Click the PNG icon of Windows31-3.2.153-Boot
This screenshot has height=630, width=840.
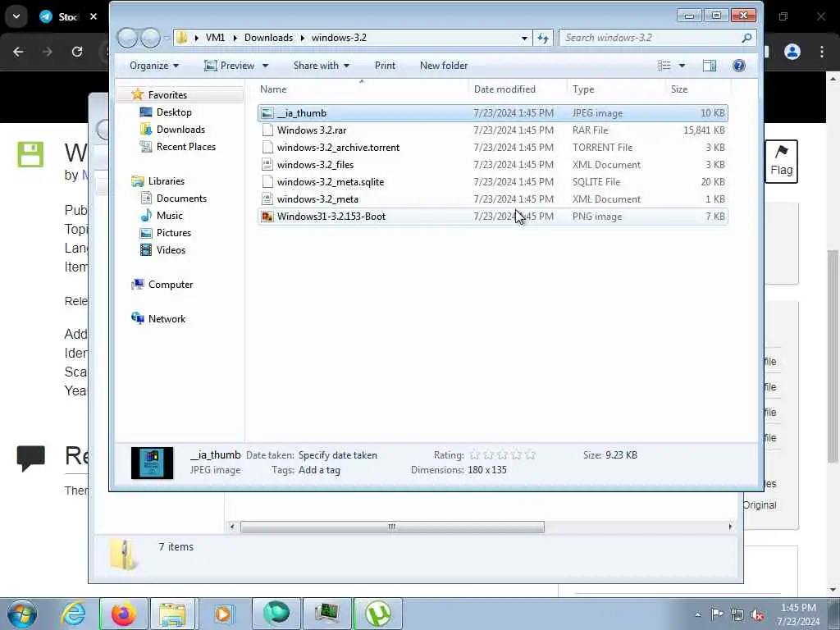click(267, 217)
